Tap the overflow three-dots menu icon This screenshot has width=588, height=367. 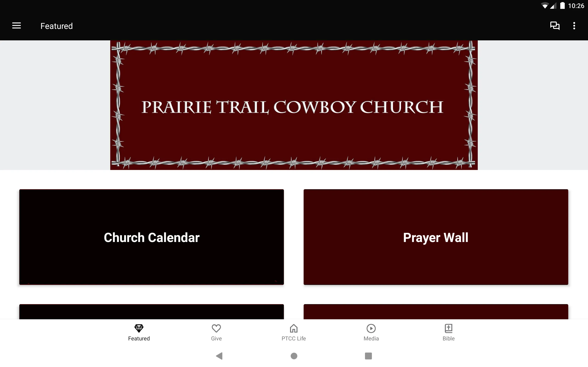click(x=574, y=26)
